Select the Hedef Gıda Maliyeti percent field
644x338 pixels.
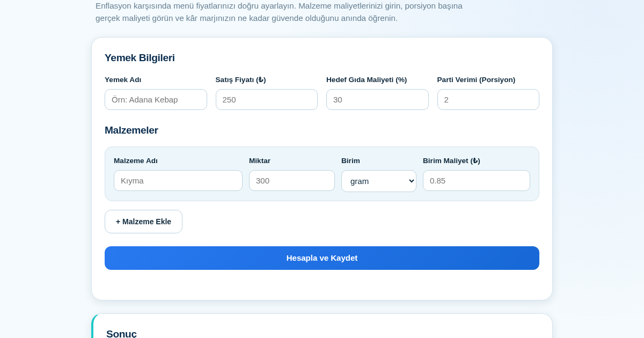[x=377, y=99]
